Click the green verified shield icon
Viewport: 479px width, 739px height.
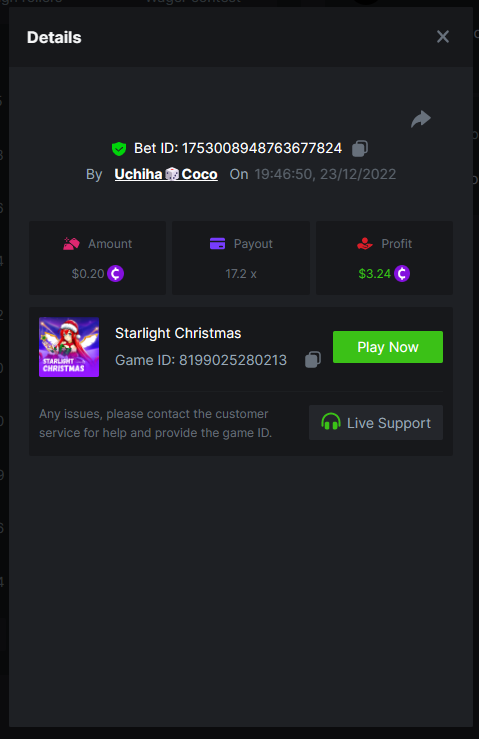pyautogui.click(x=119, y=148)
